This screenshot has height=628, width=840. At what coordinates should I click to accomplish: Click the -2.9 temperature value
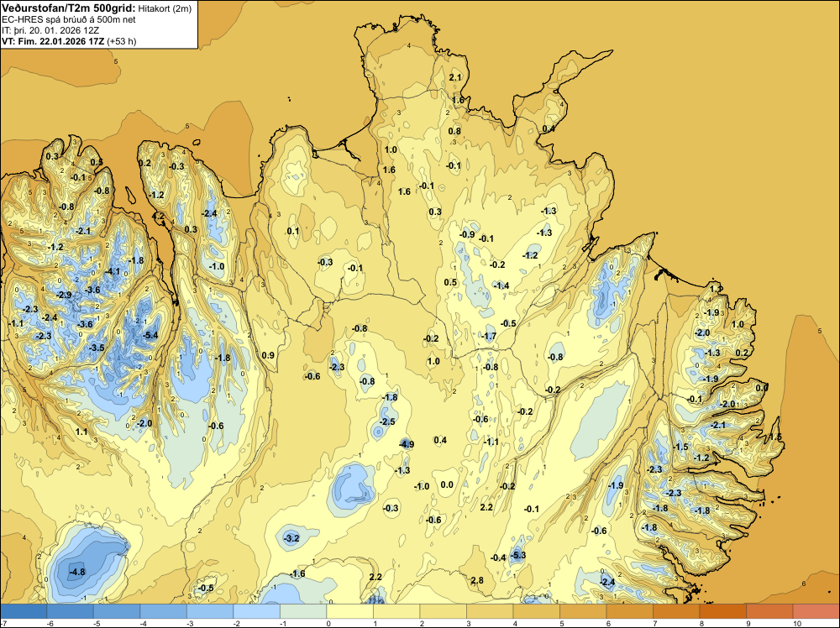tap(64, 295)
